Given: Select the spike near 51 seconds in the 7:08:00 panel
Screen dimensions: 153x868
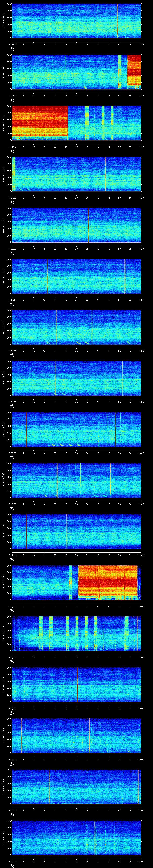Looking at the screenshot, I should click(x=122, y=378).
